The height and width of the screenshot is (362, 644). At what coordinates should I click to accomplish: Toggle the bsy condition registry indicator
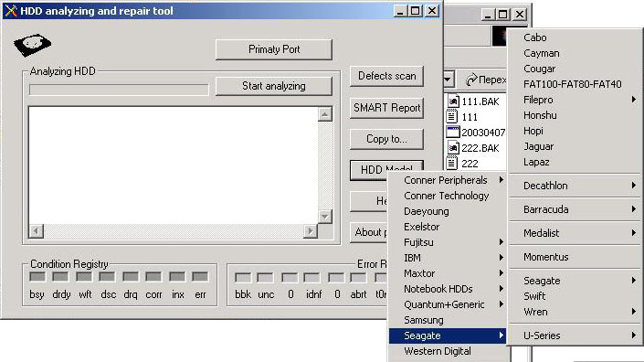(37, 277)
